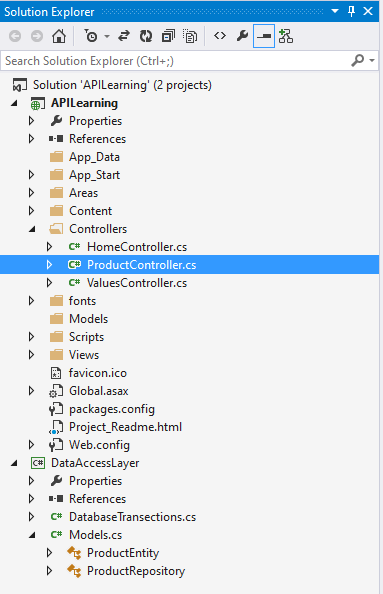Refresh the Solution Explorer tree

(x=146, y=36)
